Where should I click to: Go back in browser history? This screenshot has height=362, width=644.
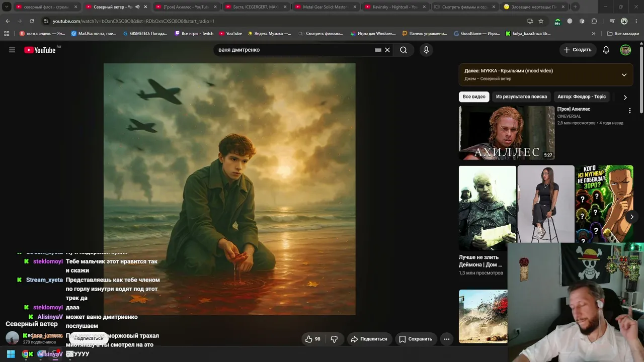tap(8, 21)
